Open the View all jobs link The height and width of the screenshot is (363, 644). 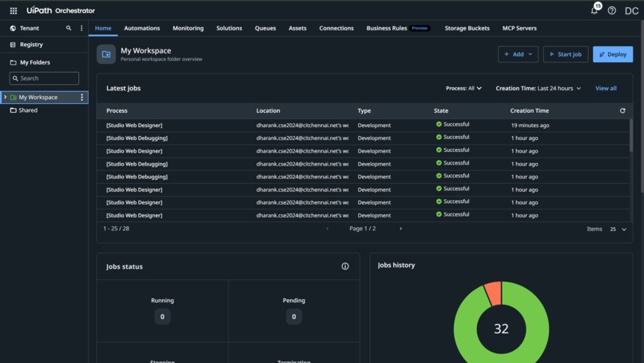pos(606,88)
